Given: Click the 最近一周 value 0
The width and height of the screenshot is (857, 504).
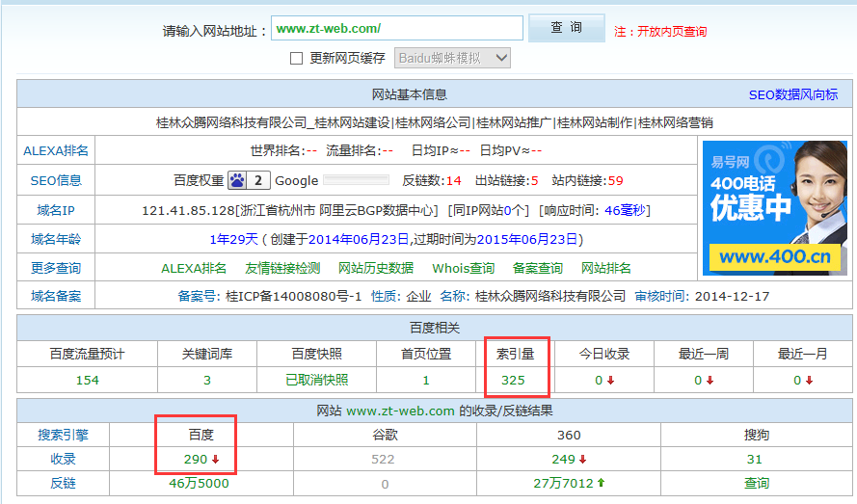Looking at the screenshot, I should click(698, 380).
